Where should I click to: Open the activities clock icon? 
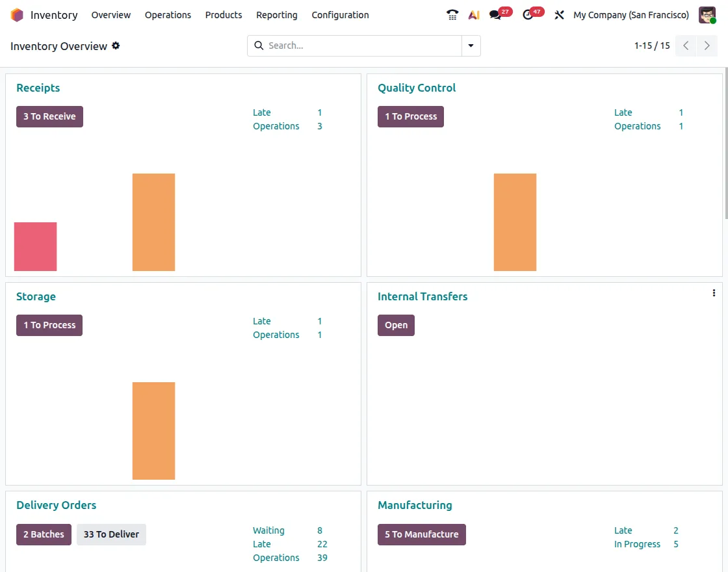coord(528,14)
